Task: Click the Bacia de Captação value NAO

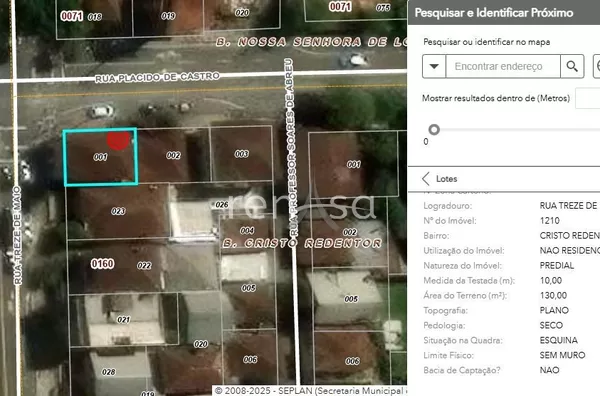Action: 549,370
